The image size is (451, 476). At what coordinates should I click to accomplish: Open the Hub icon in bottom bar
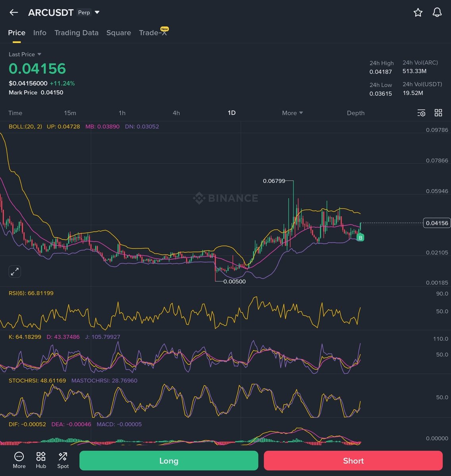pos(41,460)
